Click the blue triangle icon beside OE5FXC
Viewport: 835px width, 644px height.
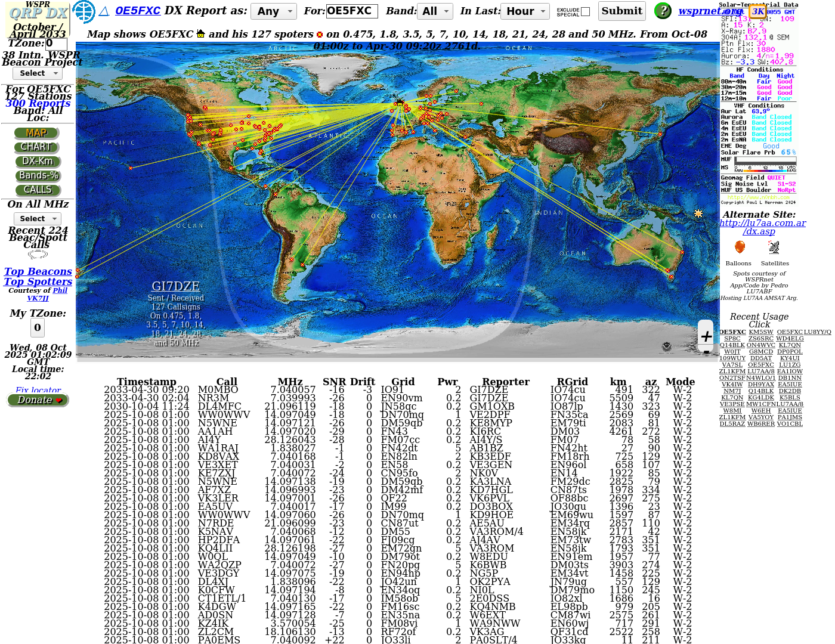104,11
